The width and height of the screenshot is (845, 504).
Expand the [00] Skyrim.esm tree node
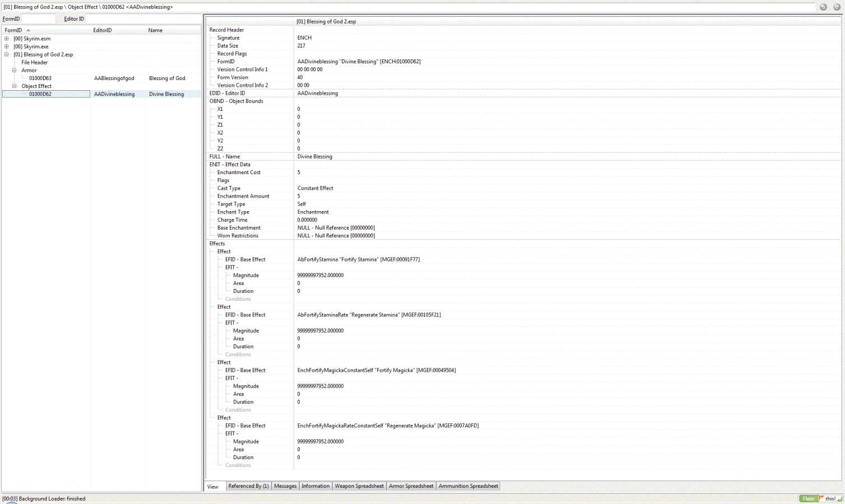[7, 39]
